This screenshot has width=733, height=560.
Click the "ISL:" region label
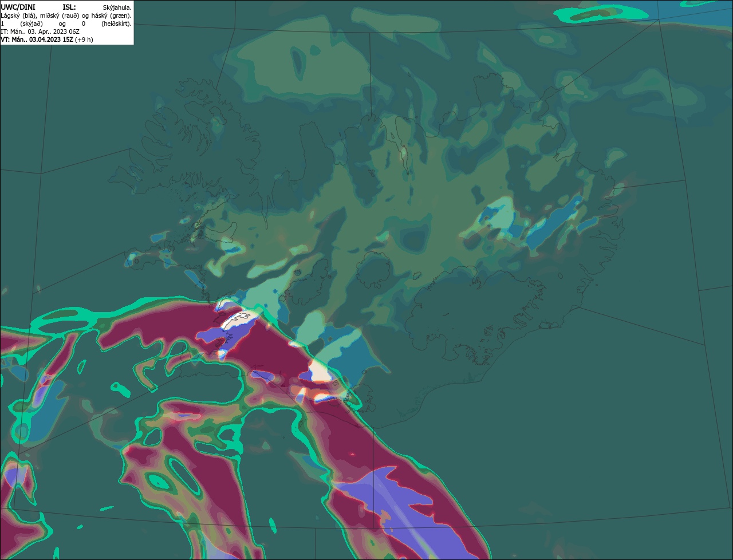pos(69,7)
